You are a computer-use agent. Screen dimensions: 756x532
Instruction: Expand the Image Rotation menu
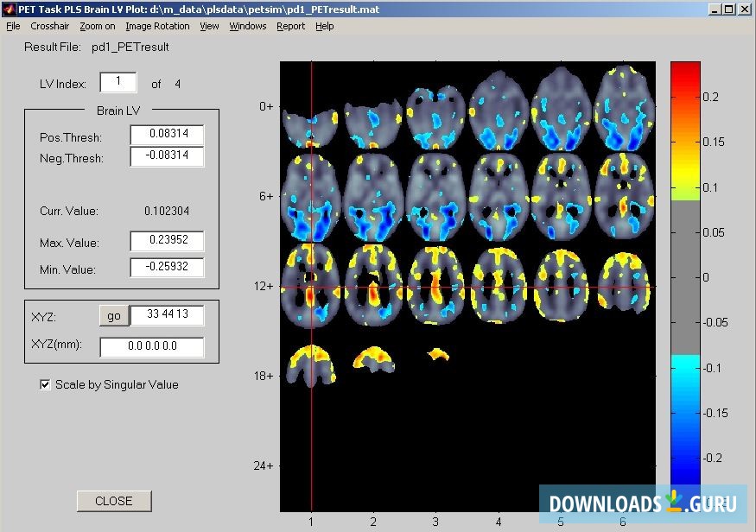tap(157, 26)
